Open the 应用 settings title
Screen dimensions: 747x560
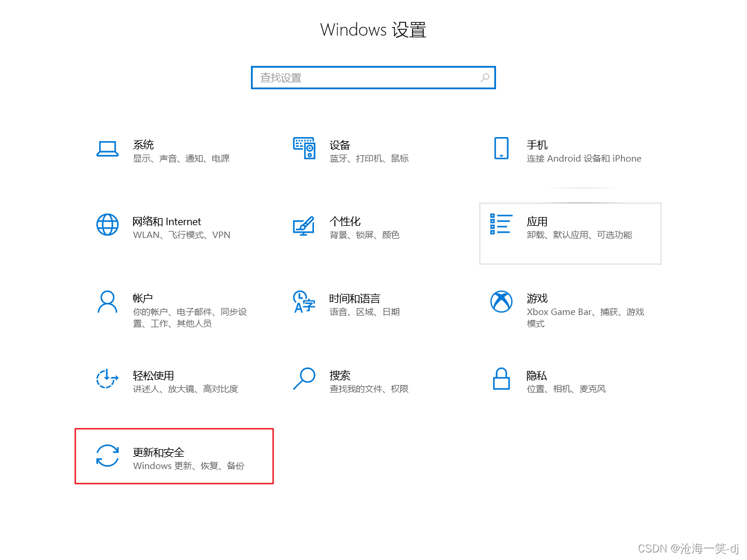(537, 222)
